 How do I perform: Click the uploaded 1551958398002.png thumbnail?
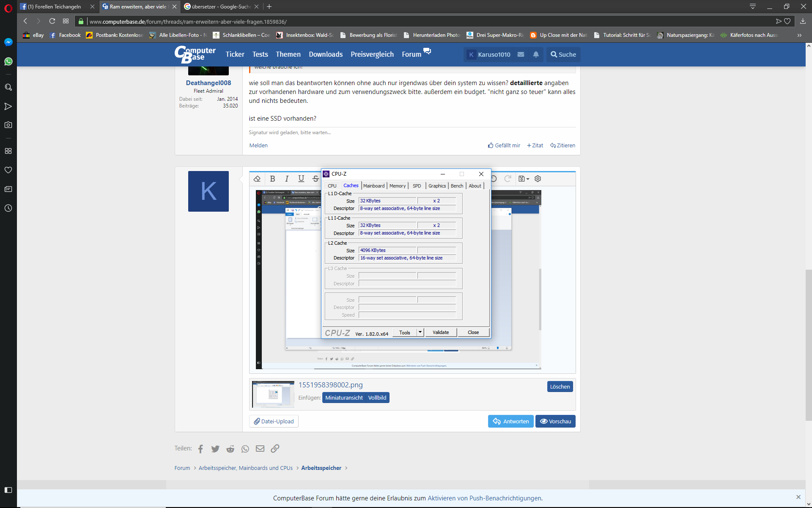tap(273, 394)
